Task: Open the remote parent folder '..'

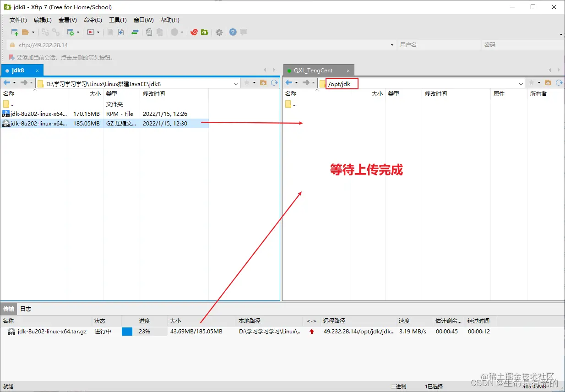Action: coord(290,104)
